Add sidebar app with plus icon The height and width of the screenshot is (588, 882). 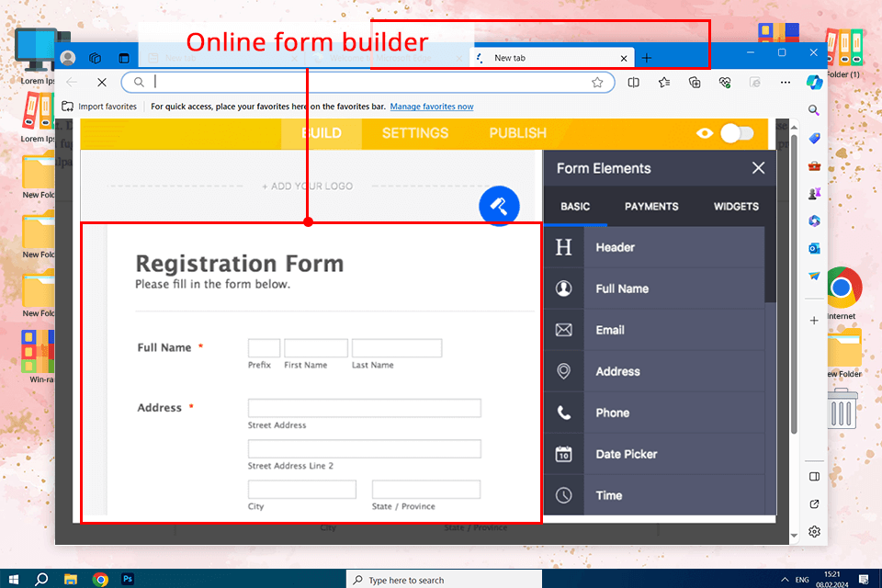(814, 321)
